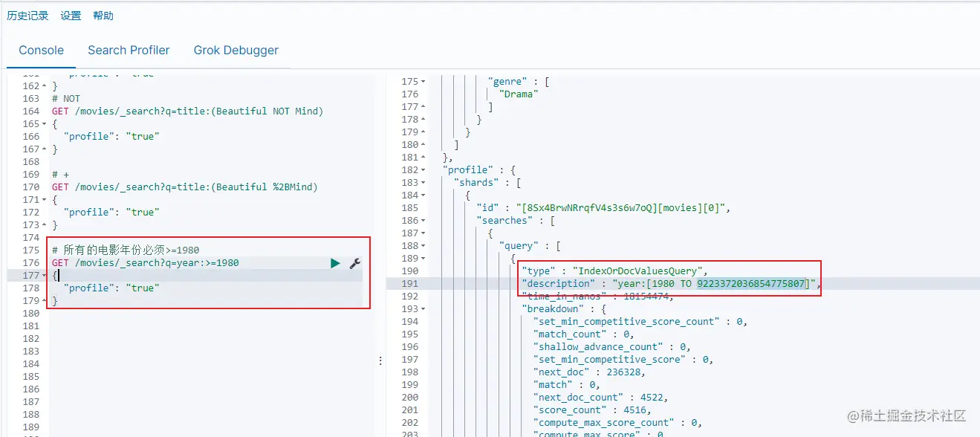Collapse the "profile" object at output line 182

(423, 170)
